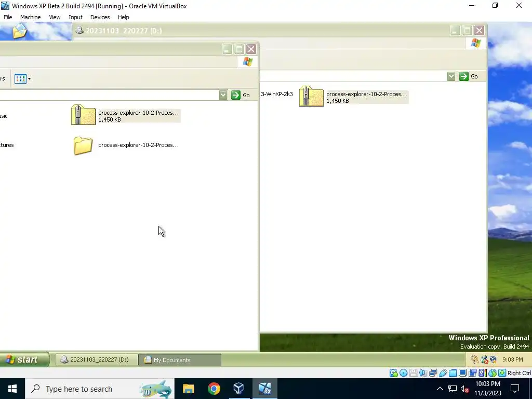
Task: Click the mouse integration status icon
Action: coord(493,373)
